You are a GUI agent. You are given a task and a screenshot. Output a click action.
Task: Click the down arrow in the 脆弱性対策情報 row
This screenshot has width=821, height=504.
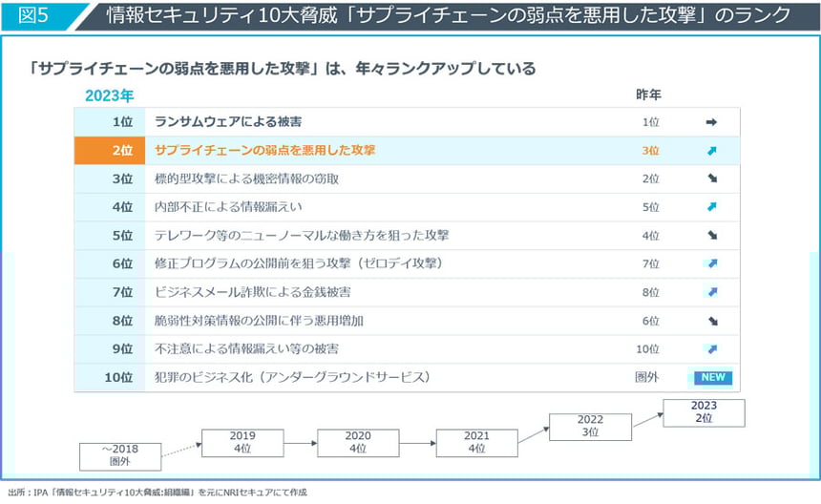[x=712, y=321]
